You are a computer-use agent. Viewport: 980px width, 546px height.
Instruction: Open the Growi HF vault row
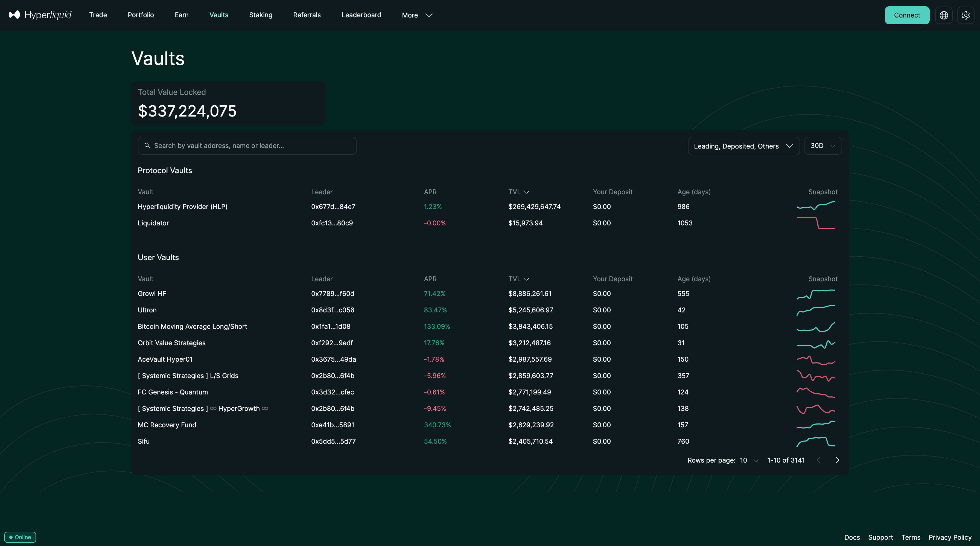point(152,294)
